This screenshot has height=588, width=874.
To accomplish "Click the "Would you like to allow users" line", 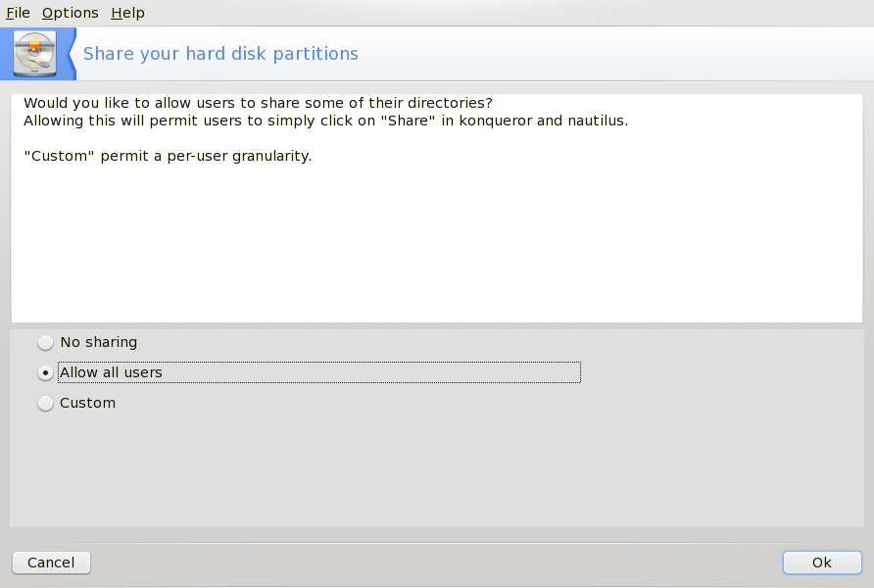I will 258,103.
